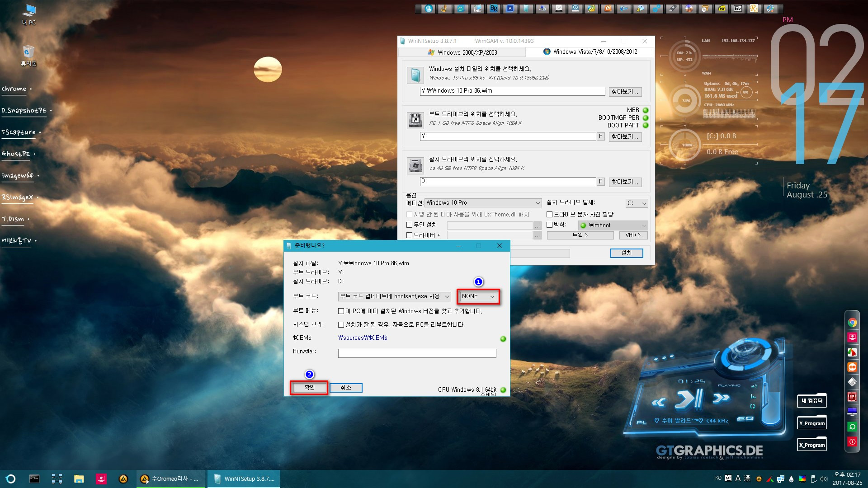Image resolution: width=868 pixels, height=488 pixels.
Task: Click the green restart icon in the right dock
Action: (x=852, y=427)
